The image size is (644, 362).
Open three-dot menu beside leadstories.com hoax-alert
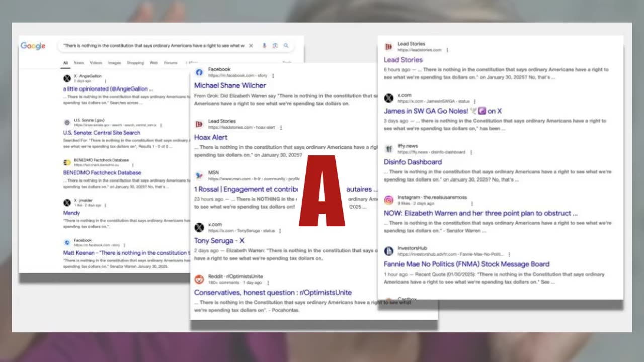click(281, 128)
